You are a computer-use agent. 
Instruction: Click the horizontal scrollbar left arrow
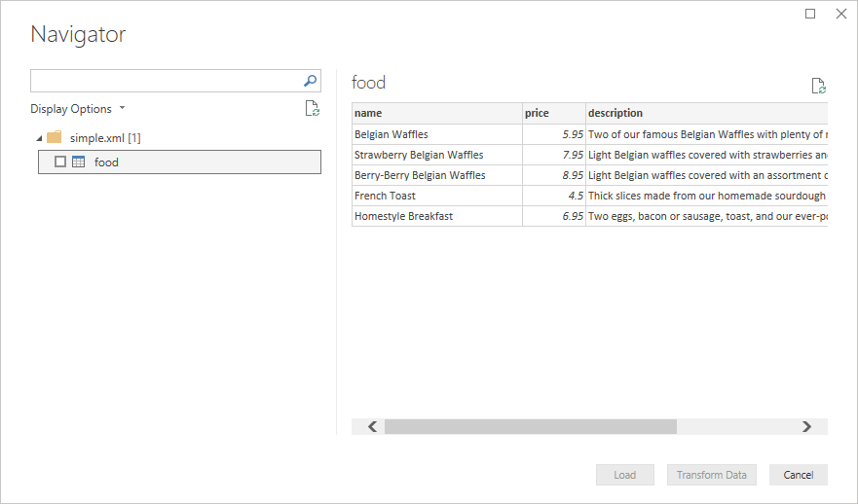pyautogui.click(x=372, y=426)
